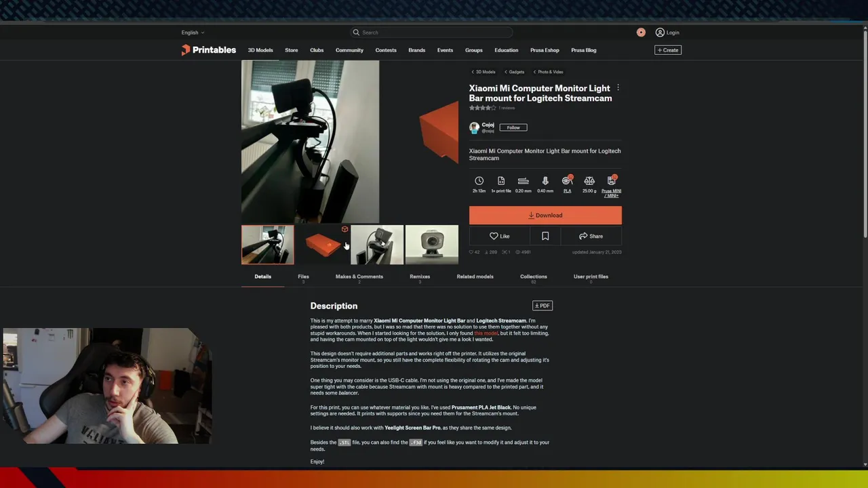The height and width of the screenshot is (488, 868).
Task: Click the author name Cojoj
Action: 488,125
